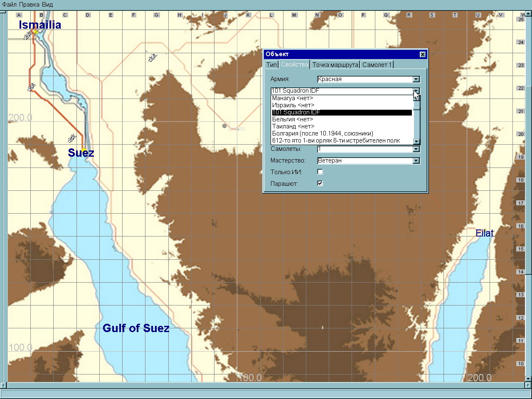This screenshot has width=532, height=399.
Task: Pick the highlighted 101 Squadron IDF list entry
Action: (342, 112)
